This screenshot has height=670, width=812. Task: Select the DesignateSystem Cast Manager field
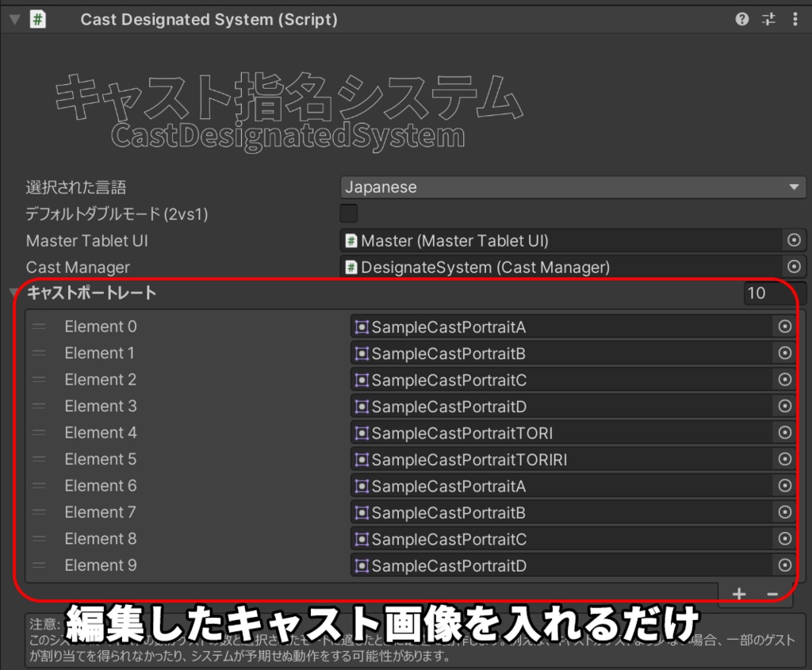(555, 267)
